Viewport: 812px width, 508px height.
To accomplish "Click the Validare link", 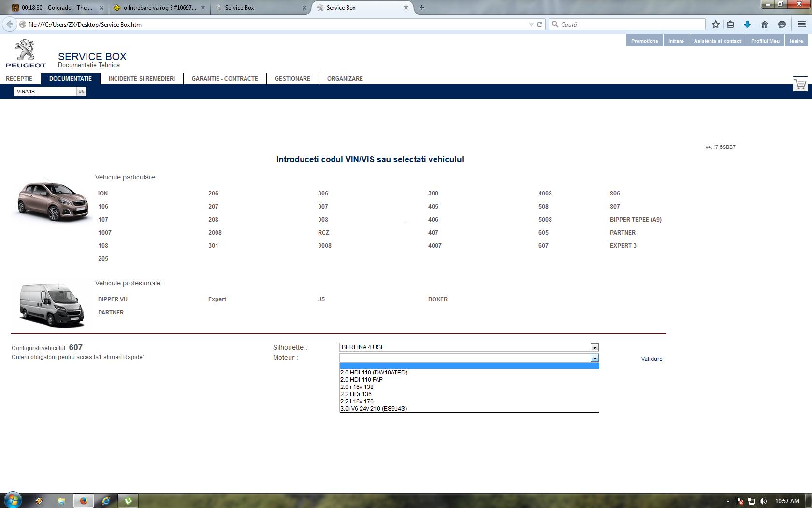I will [x=652, y=359].
